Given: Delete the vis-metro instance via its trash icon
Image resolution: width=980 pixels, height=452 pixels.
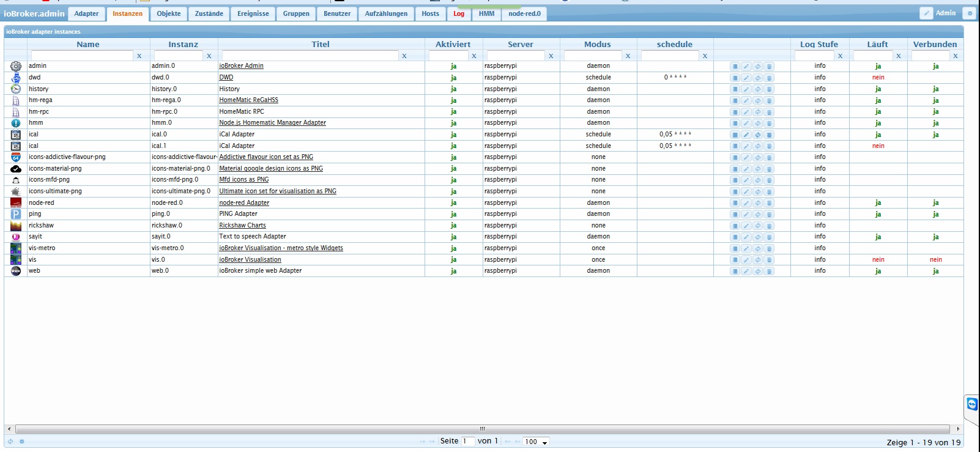Looking at the screenshot, I should tap(770, 249).
